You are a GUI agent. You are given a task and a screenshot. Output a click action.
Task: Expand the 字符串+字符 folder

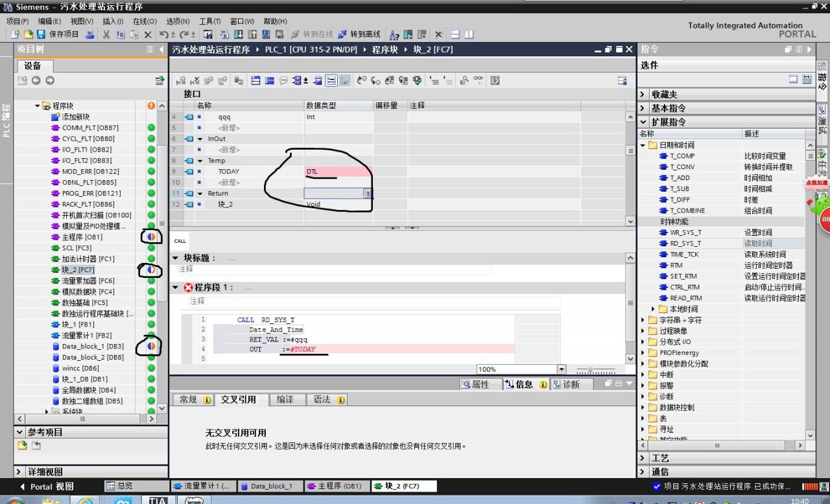pyautogui.click(x=644, y=320)
